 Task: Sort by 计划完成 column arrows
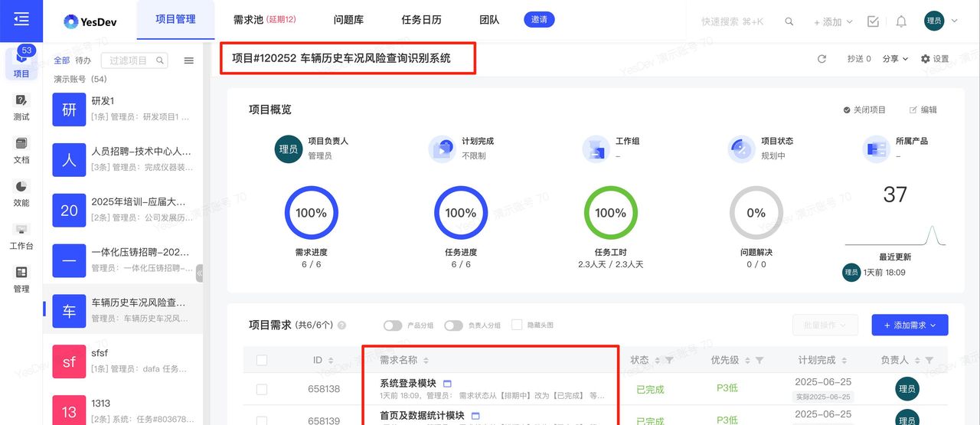pyautogui.click(x=844, y=360)
